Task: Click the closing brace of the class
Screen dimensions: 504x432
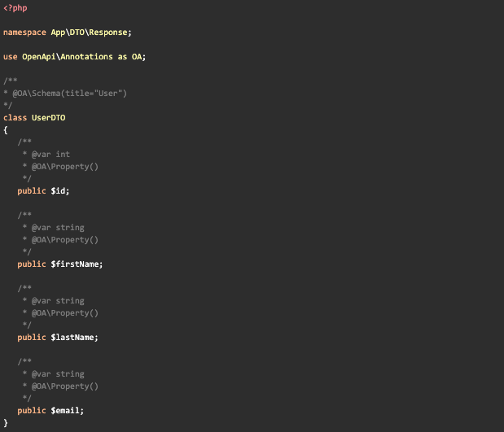Action: pyautogui.click(x=6, y=423)
